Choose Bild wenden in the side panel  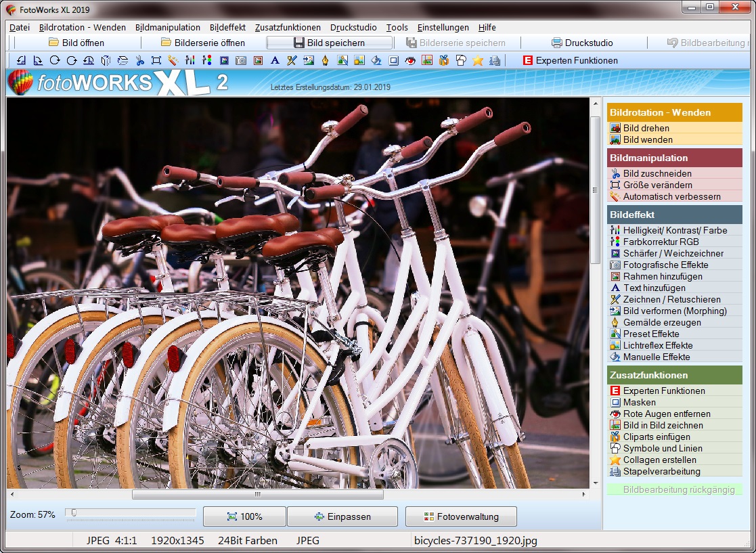tap(675, 139)
